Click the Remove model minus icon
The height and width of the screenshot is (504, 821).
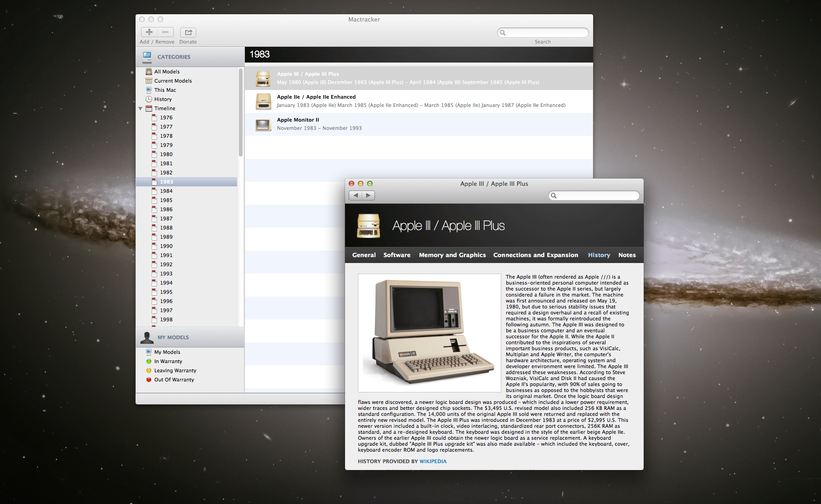click(x=165, y=32)
